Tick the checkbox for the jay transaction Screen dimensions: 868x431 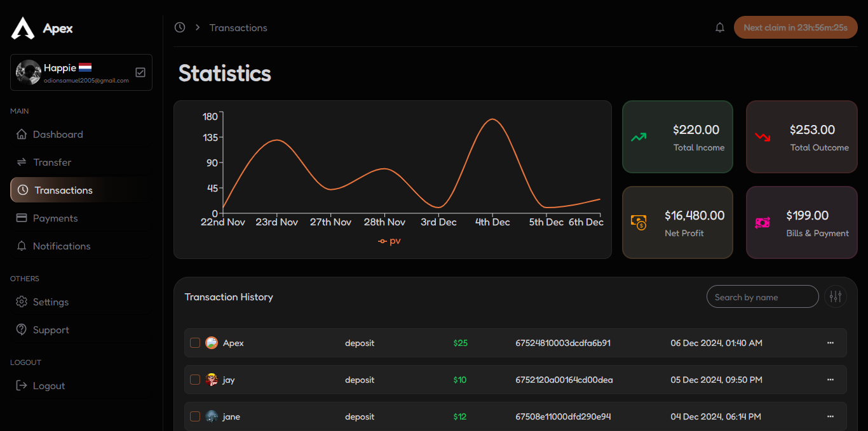tap(195, 380)
